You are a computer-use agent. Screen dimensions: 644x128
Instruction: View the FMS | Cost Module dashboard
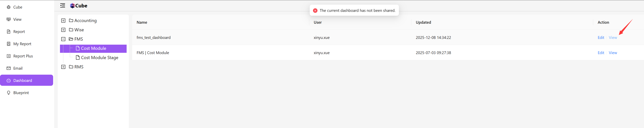pos(613,53)
